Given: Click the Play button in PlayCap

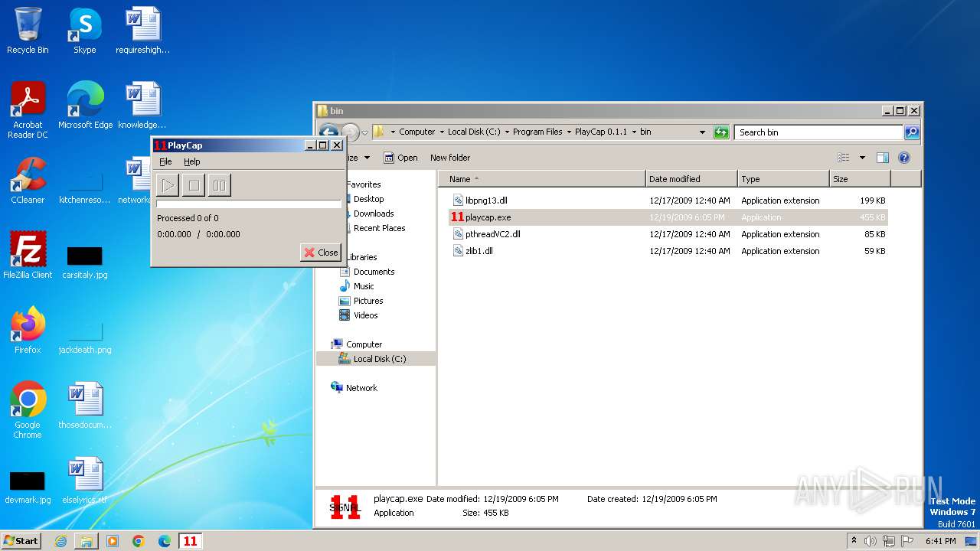Looking at the screenshot, I should point(168,184).
